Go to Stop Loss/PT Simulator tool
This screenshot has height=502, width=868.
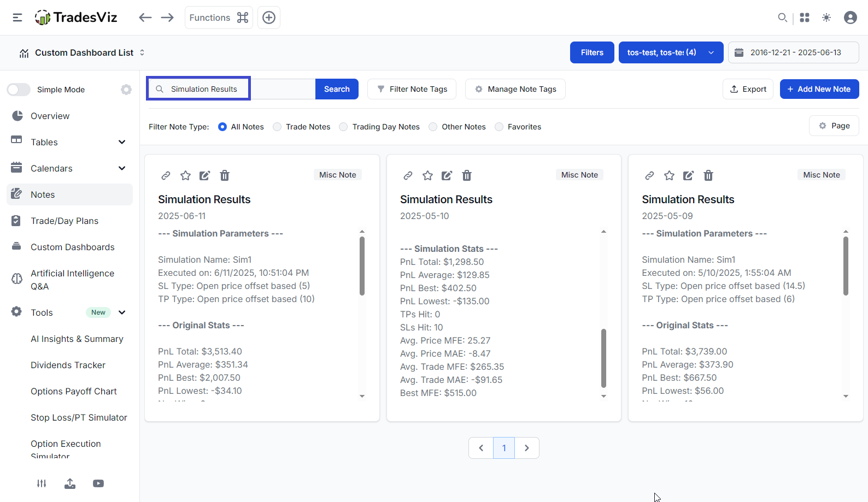(79, 417)
